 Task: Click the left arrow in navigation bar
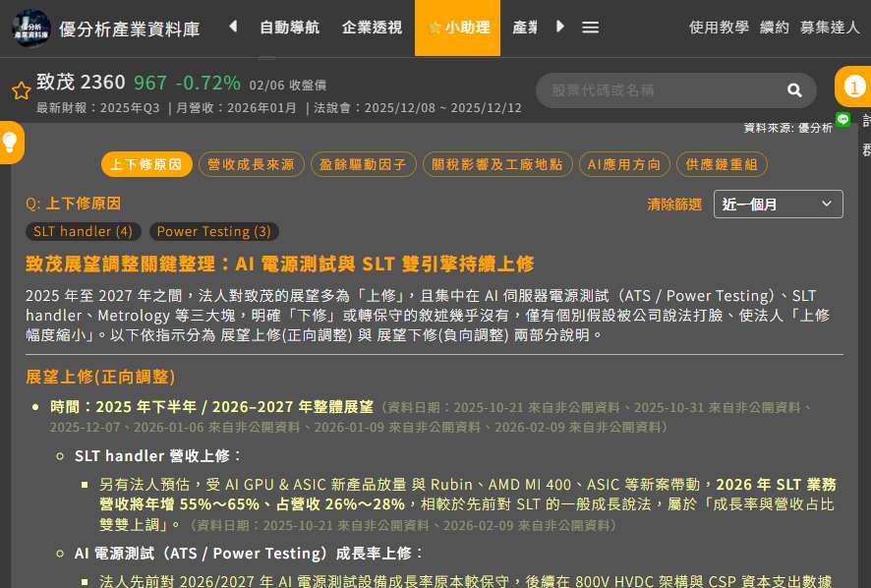coord(233,28)
